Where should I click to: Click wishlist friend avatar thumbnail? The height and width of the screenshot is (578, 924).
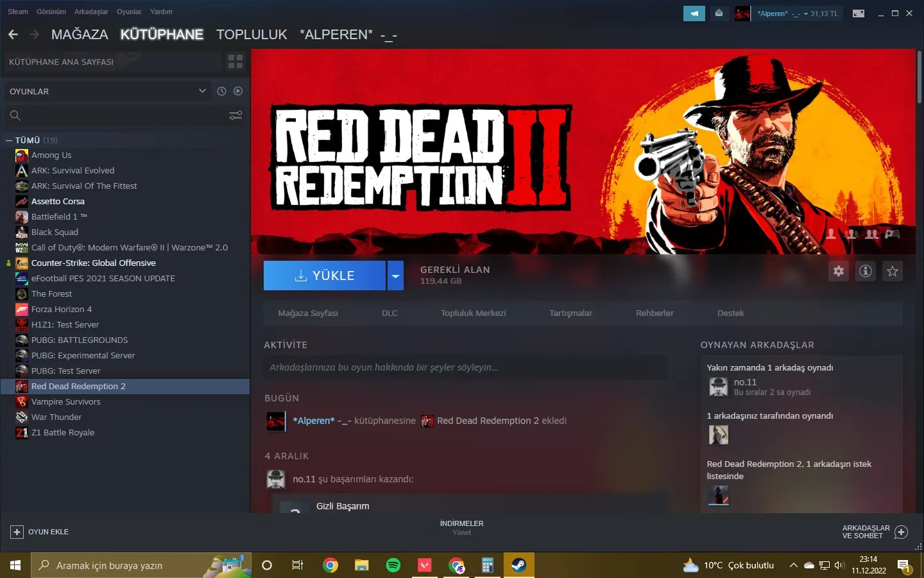[718, 495]
